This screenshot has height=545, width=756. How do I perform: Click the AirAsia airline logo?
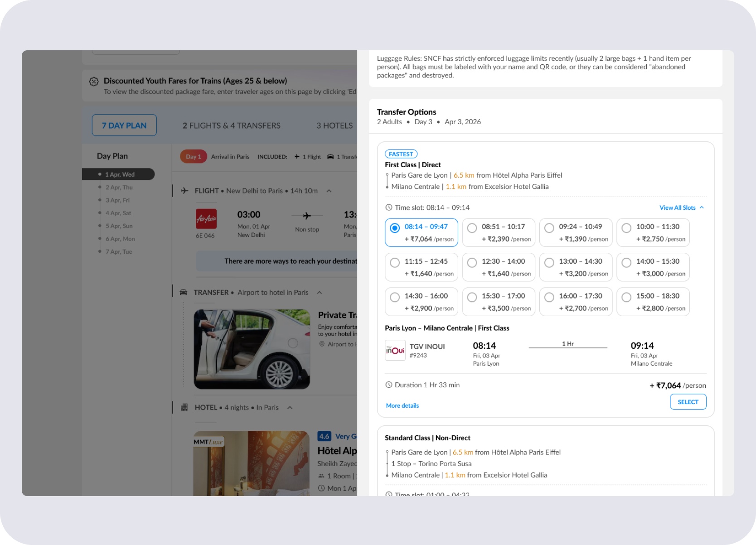pyautogui.click(x=206, y=219)
